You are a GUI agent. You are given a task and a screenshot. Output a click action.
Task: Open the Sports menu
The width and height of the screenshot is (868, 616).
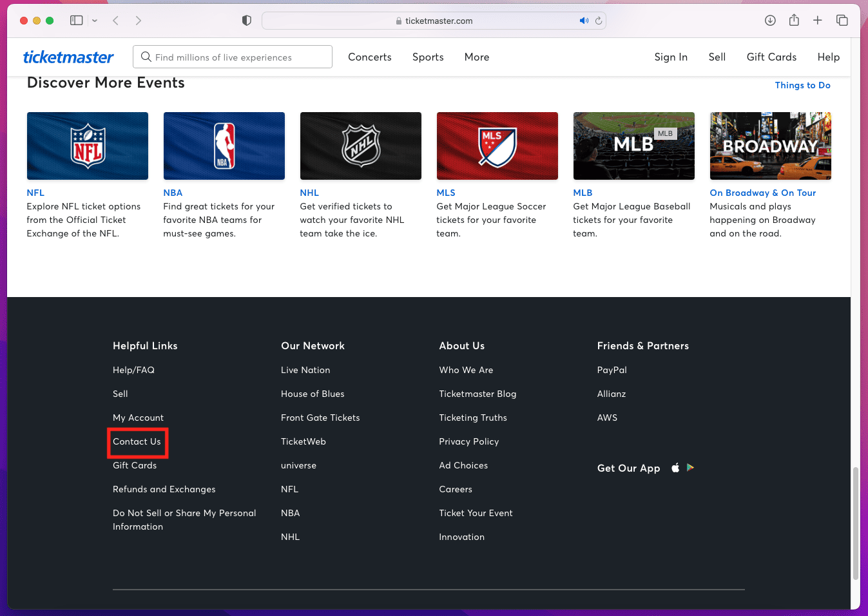pos(428,57)
